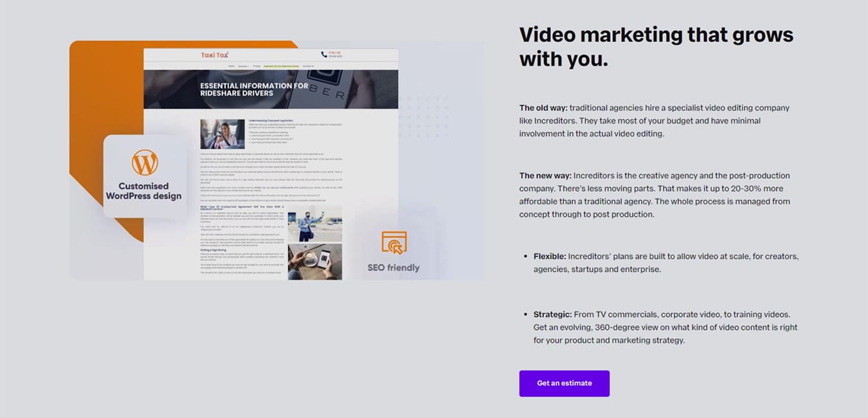This screenshot has width=868, height=418.
Task: Click the woman in car thumbnail
Action: 222,134
